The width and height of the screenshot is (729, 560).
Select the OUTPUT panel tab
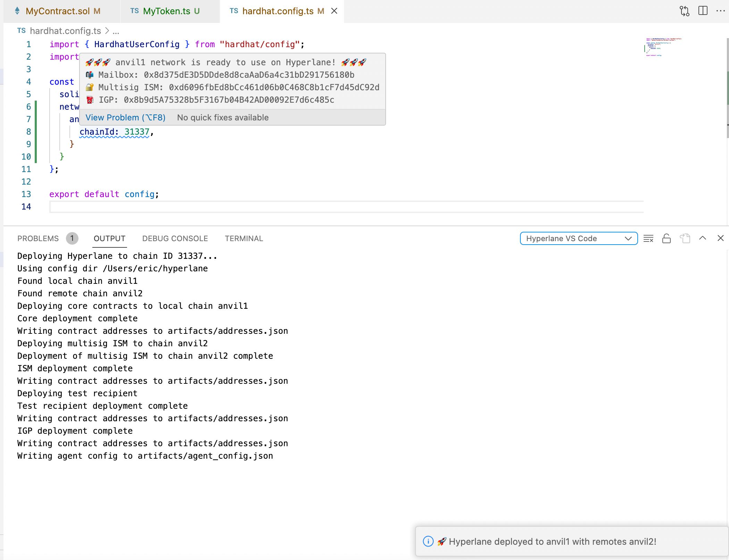pos(109,239)
